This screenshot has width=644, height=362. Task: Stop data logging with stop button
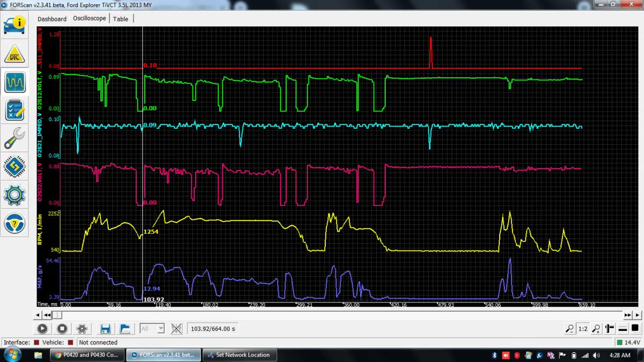point(62,329)
